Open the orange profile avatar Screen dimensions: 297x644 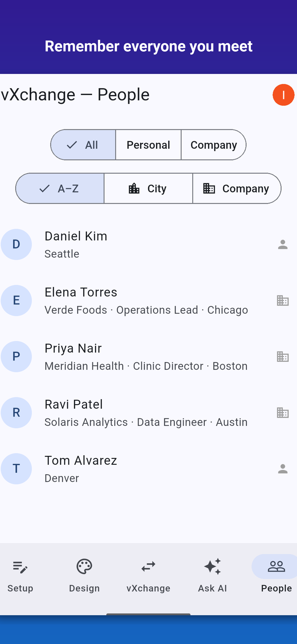pos(283,95)
